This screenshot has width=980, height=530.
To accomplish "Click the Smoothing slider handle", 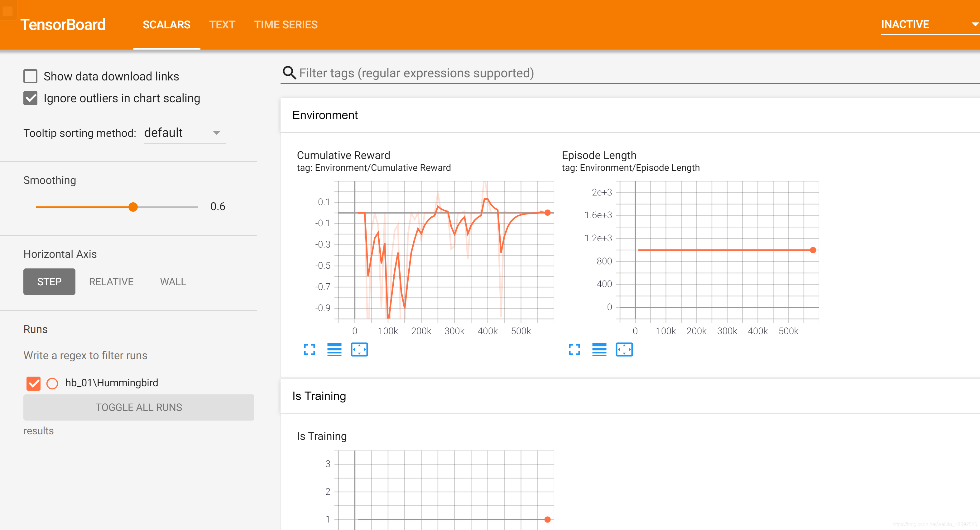I will pos(133,207).
